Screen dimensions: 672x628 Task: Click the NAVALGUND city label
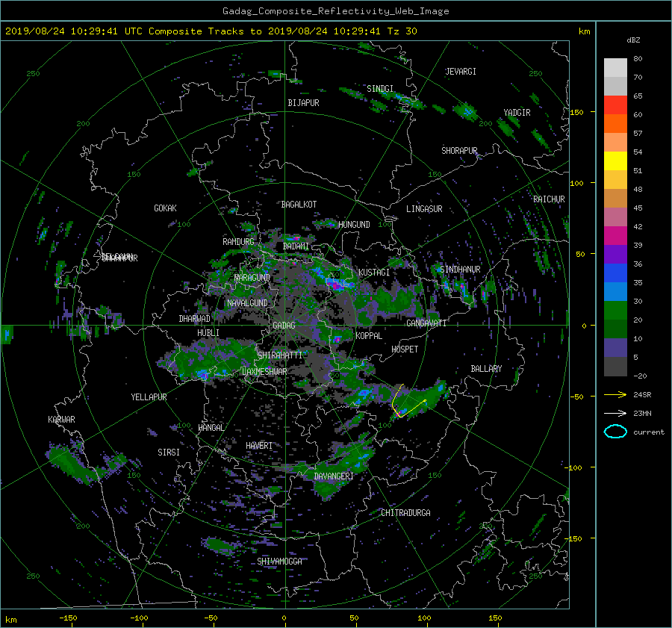(x=247, y=303)
